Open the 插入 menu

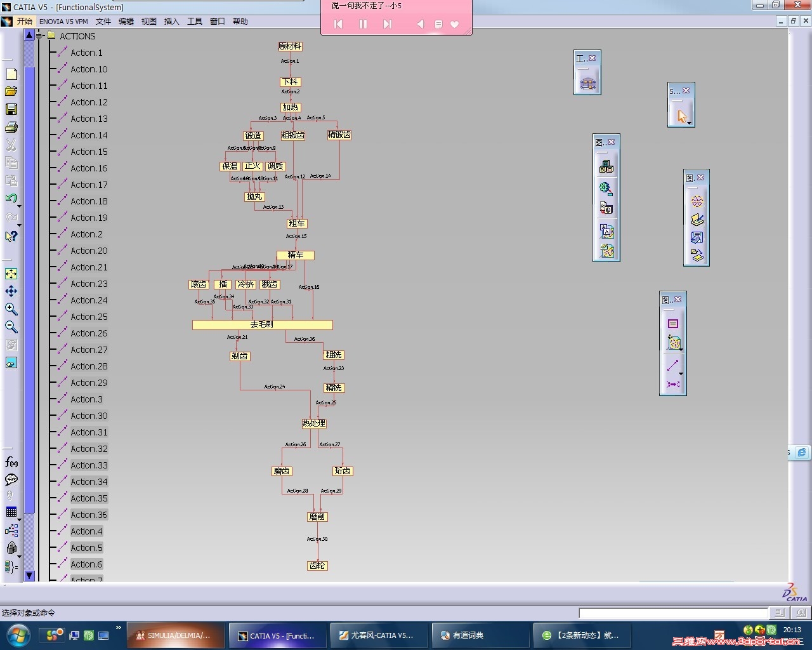pos(172,21)
